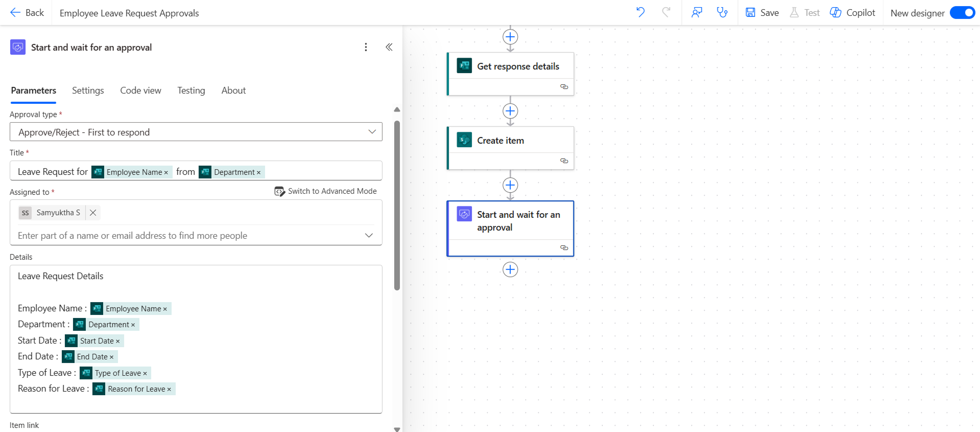Open the three-dot more options menu
980x432 pixels.
366,47
